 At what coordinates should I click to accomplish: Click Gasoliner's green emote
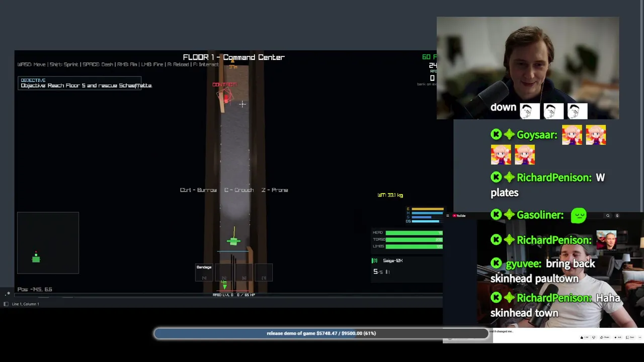point(579,215)
